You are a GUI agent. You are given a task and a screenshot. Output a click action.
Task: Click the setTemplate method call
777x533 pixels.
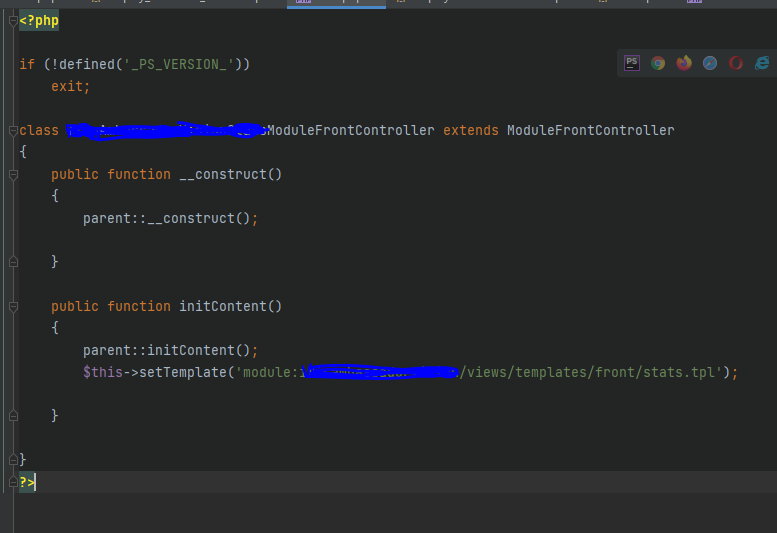pos(183,373)
